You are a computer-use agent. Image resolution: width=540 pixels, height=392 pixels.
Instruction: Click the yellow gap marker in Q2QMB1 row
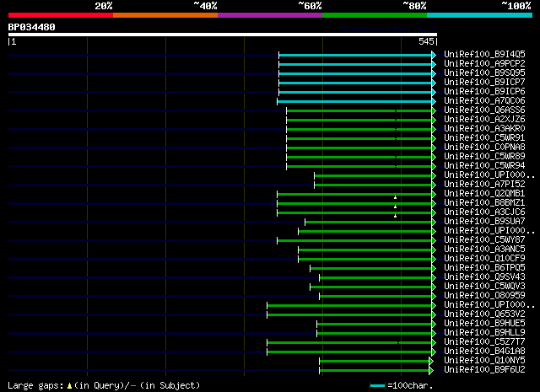tap(396, 197)
